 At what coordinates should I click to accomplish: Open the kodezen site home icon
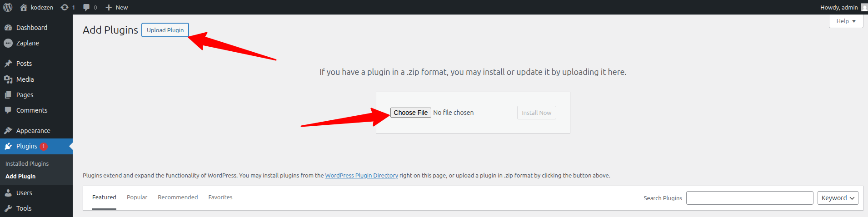24,7
